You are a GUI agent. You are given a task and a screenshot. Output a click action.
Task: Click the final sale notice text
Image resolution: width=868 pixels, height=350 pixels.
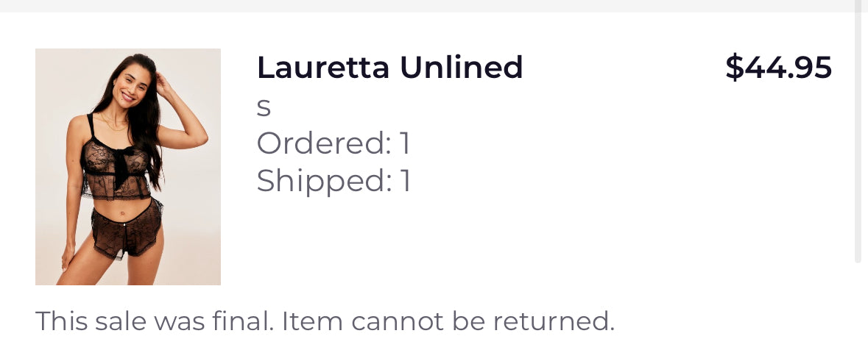pyautogui.click(x=325, y=321)
